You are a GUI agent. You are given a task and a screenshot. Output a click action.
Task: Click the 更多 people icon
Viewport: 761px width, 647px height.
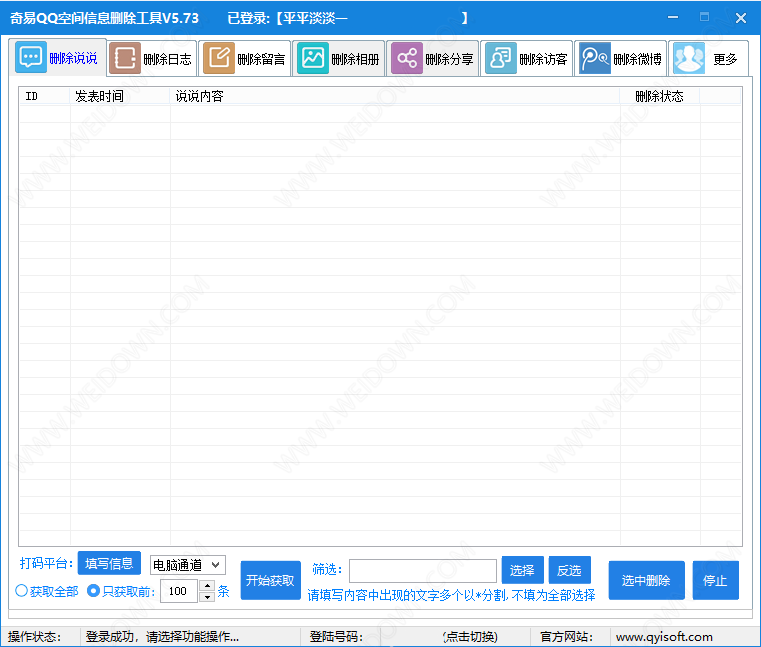coord(689,58)
